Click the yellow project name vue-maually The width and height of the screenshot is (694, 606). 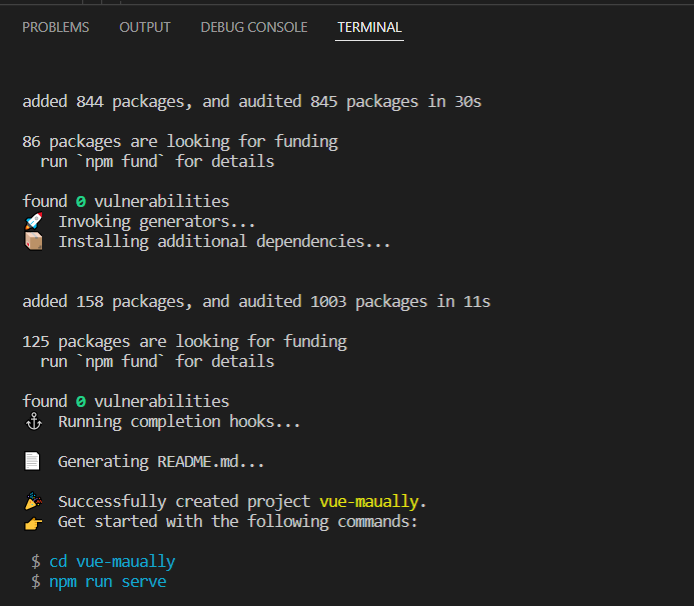pos(369,502)
